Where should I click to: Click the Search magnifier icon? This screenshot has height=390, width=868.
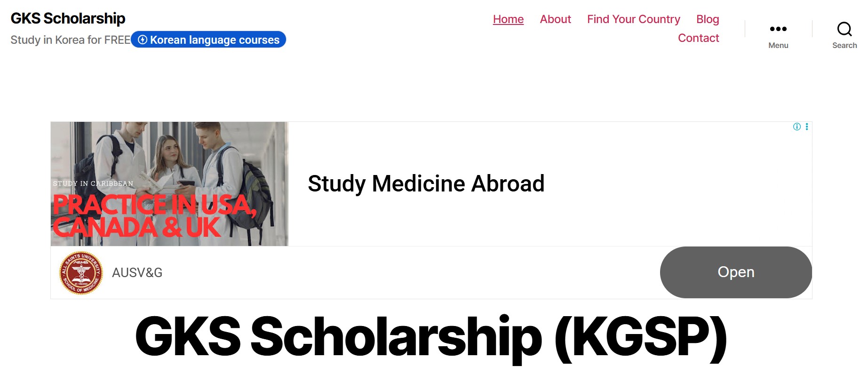[x=844, y=29]
